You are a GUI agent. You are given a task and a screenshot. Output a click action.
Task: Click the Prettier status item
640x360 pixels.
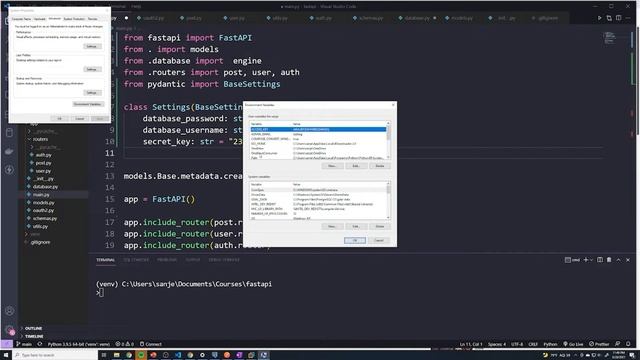pos(599,344)
